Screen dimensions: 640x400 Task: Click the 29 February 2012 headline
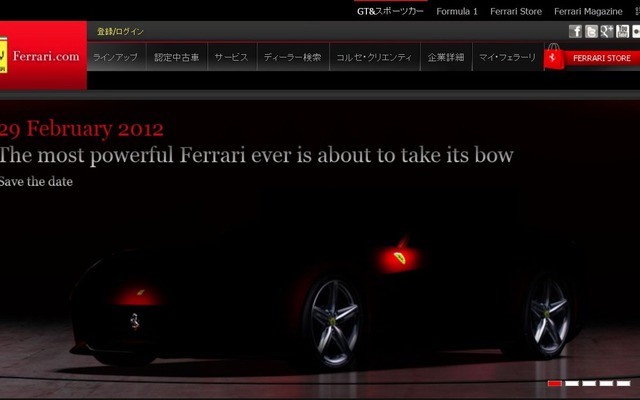(82, 129)
